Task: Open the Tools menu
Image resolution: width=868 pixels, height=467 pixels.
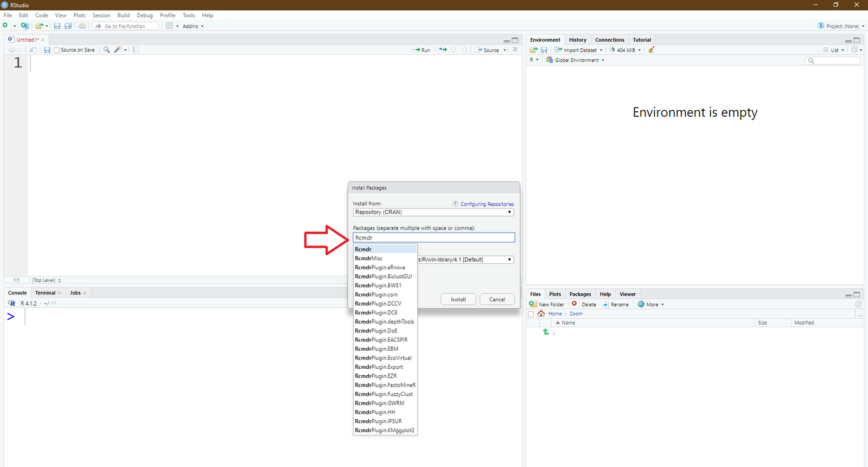Action: point(188,15)
